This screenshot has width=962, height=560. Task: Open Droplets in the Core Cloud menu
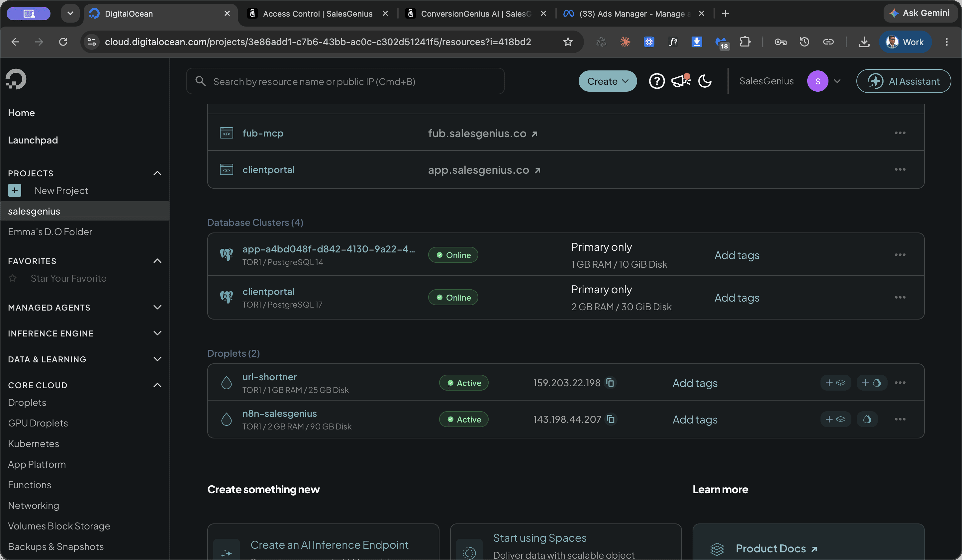[27, 403]
